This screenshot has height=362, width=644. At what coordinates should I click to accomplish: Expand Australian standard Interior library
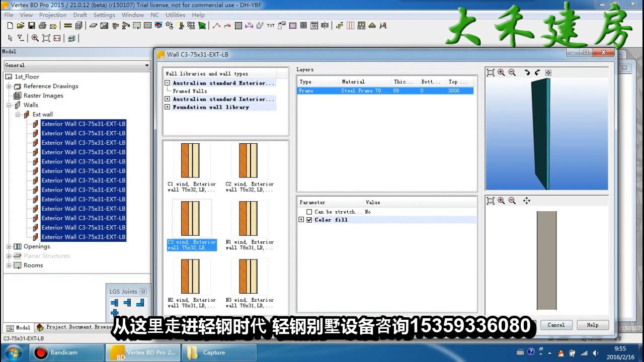168,99
